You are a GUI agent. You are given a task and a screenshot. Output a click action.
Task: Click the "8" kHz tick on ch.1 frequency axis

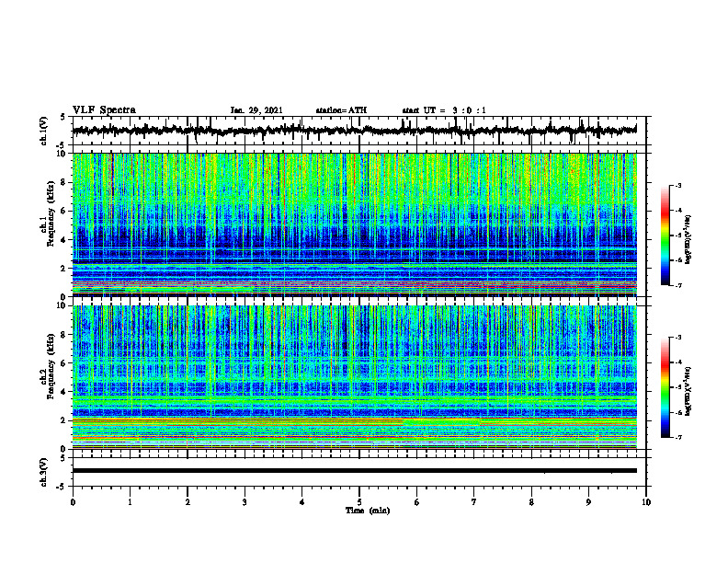pos(64,182)
